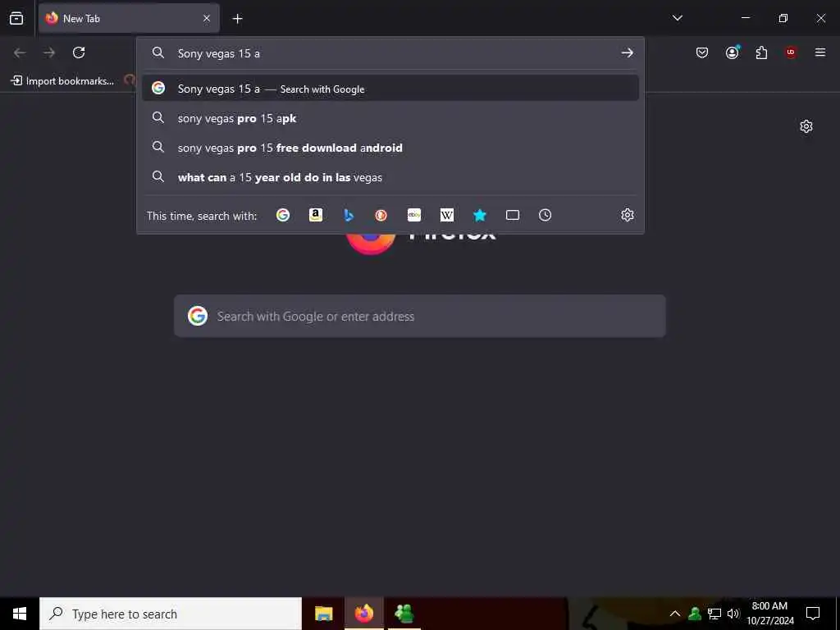Search this time with DuckDuckGo icon

[x=381, y=216]
